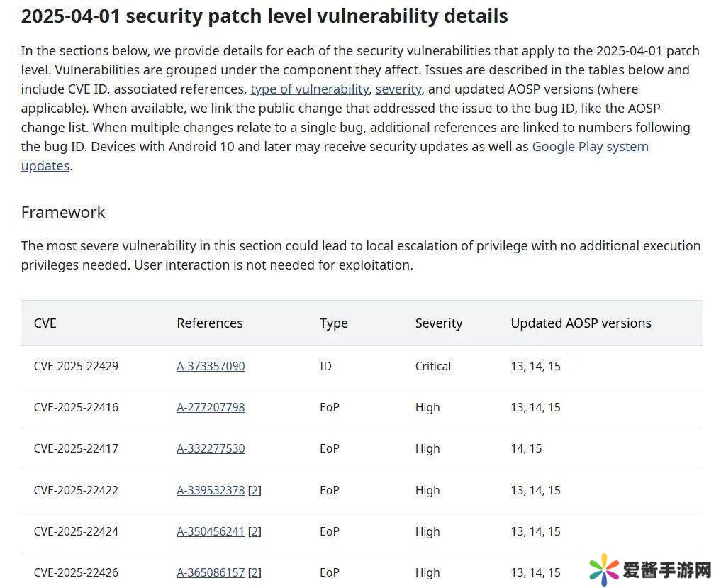Click the Updated AOSP versions header
This screenshot has height=588, width=721.
tap(581, 323)
